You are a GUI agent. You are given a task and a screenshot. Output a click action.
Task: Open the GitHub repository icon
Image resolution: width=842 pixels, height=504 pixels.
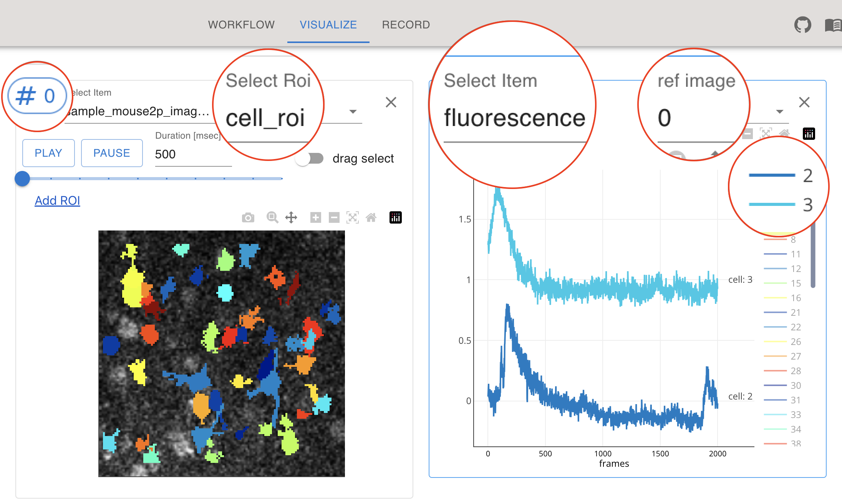(x=803, y=25)
